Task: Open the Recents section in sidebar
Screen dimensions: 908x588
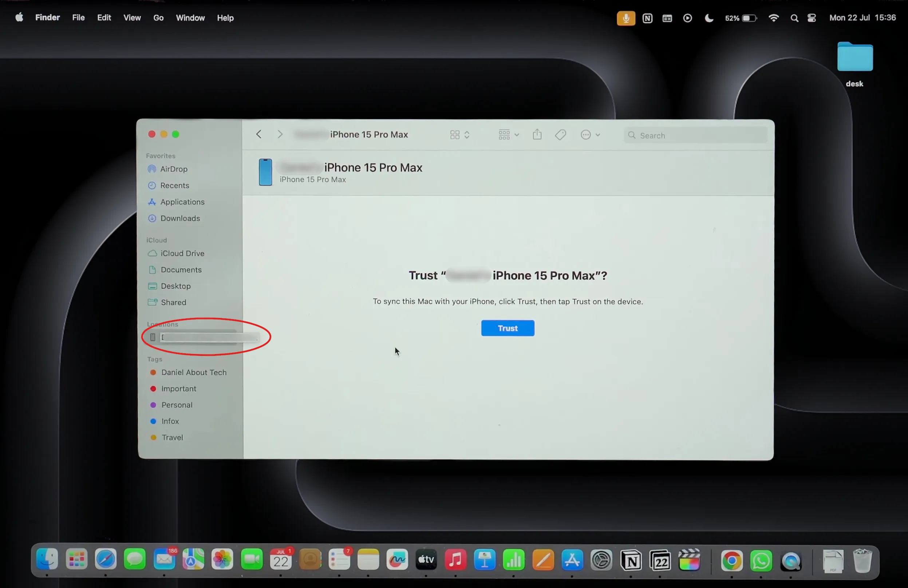Action: point(174,185)
